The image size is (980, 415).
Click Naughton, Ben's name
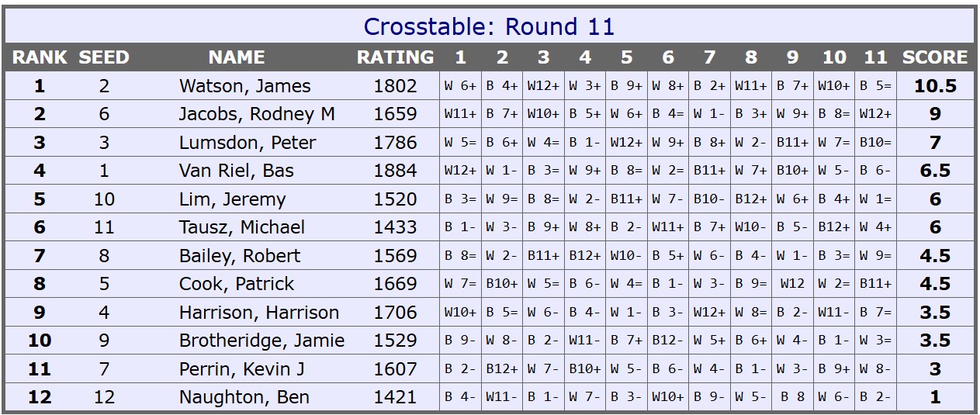point(244,397)
